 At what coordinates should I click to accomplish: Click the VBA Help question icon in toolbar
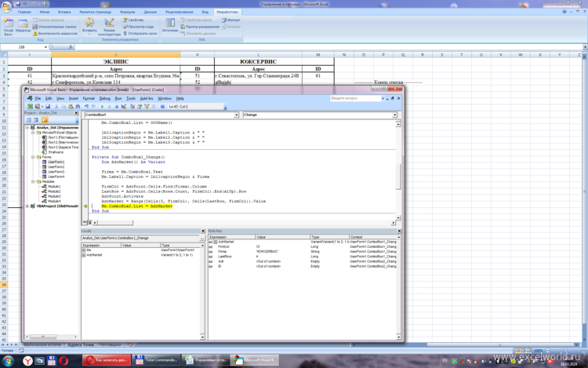point(162,107)
